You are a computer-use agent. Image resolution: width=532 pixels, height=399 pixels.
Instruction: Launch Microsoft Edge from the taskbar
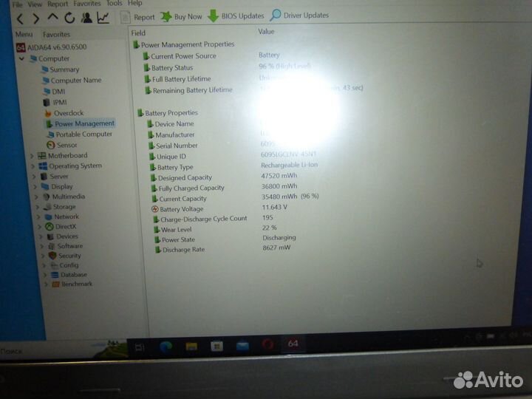click(166, 347)
